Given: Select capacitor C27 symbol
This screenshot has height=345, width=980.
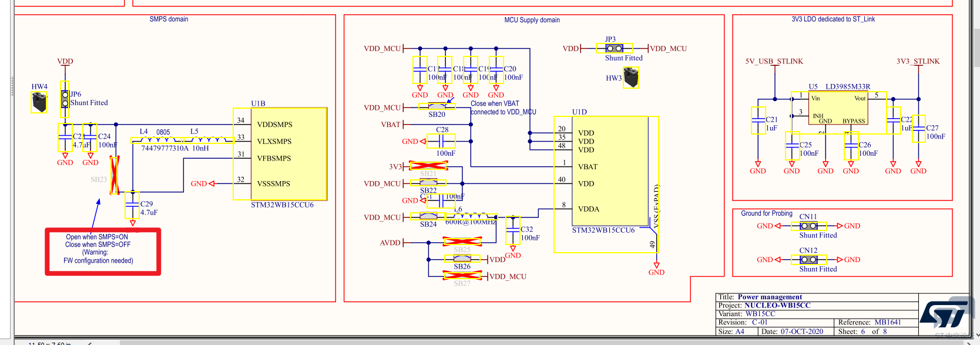Looking at the screenshot, I should (x=918, y=129).
